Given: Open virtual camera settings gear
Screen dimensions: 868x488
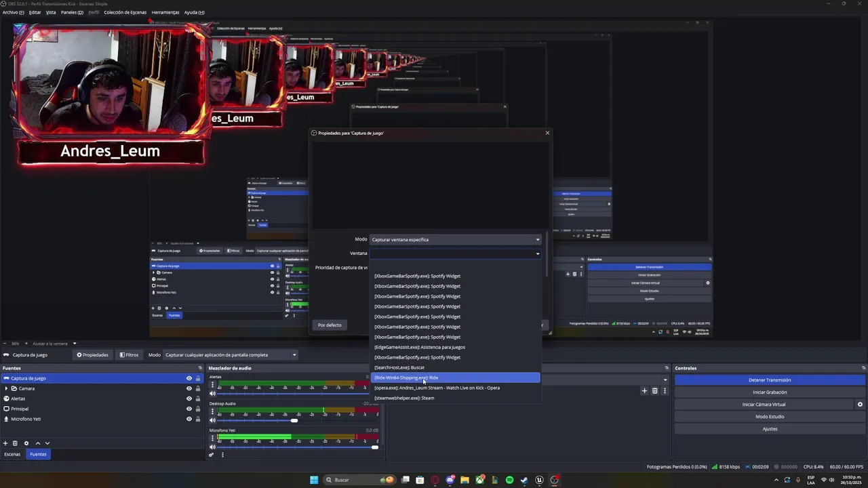Looking at the screenshot, I should (860, 405).
